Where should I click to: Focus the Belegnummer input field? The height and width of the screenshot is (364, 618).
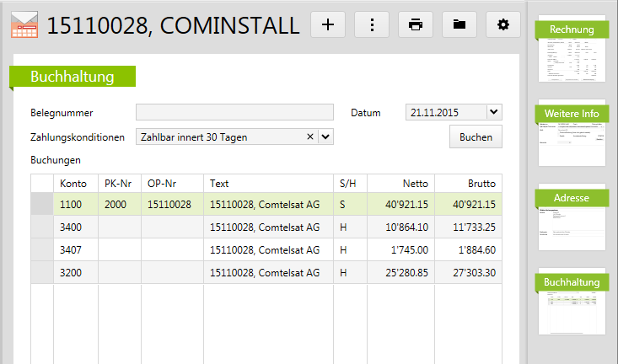pos(234,112)
